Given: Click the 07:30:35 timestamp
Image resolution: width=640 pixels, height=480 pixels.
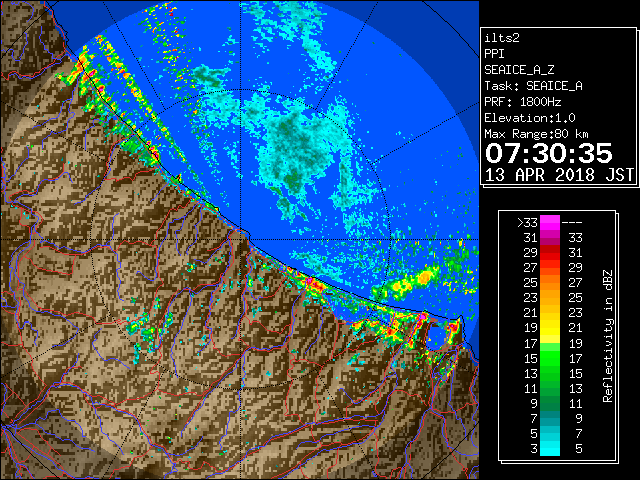Looking at the screenshot, I should [x=549, y=153].
